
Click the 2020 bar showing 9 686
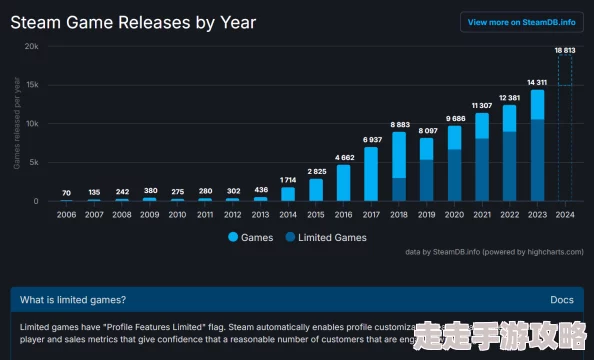click(x=455, y=163)
